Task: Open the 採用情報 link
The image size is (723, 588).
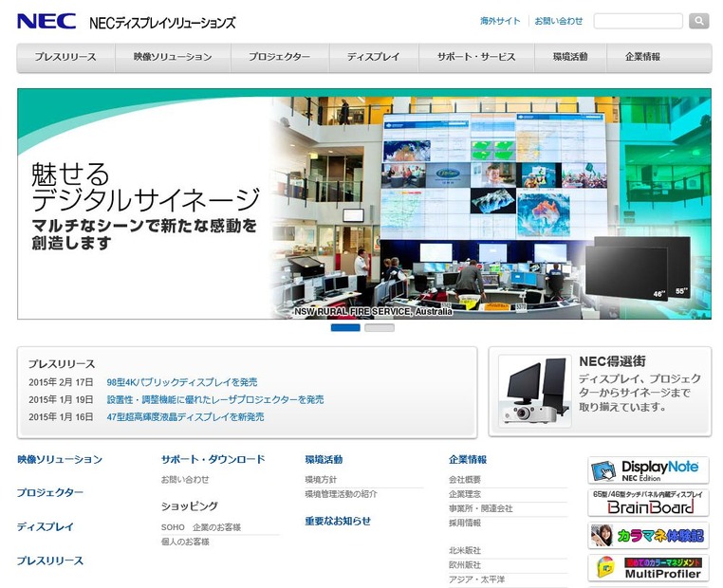Action: point(465,523)
